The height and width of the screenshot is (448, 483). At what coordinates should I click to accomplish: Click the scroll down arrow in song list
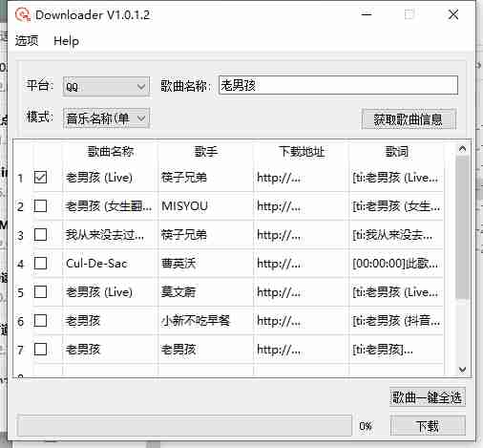coord(462,370)
